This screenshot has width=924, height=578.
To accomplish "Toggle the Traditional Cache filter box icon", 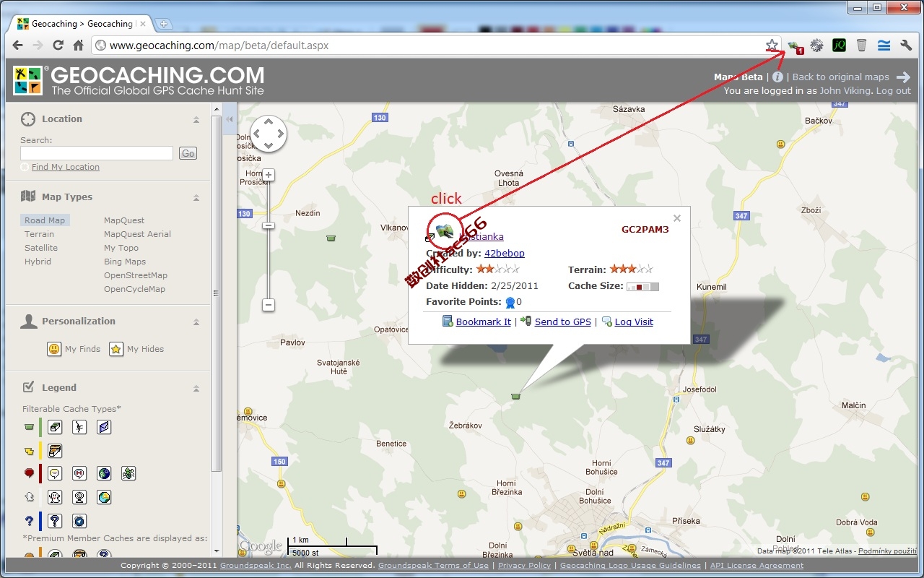I will pos(56,427).
